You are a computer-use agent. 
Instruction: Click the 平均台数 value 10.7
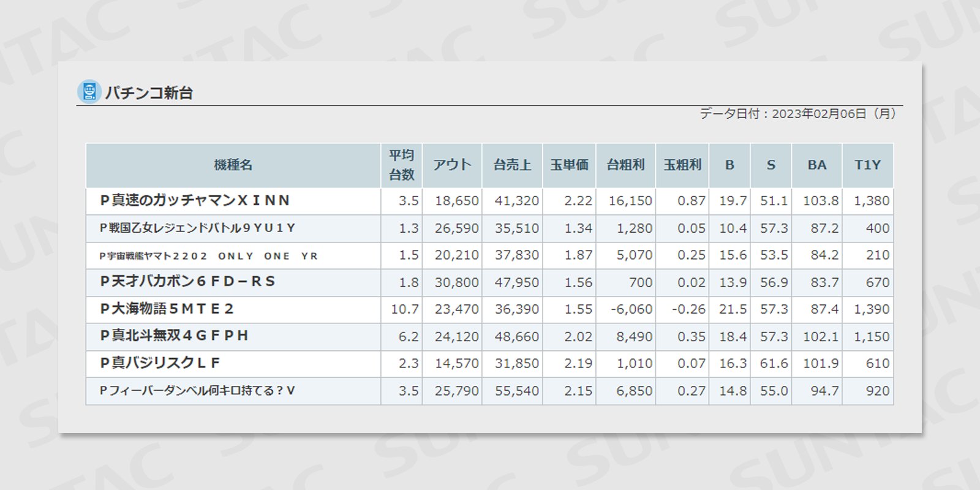point(405,309)
